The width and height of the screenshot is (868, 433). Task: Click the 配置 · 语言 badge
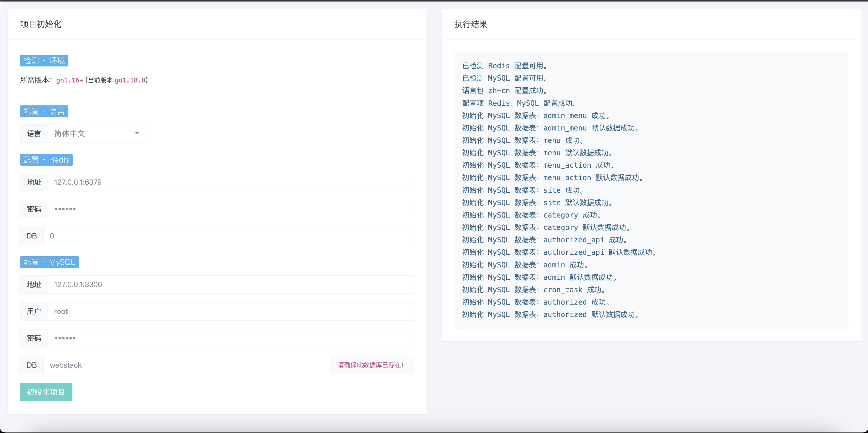tap(44, 111)
